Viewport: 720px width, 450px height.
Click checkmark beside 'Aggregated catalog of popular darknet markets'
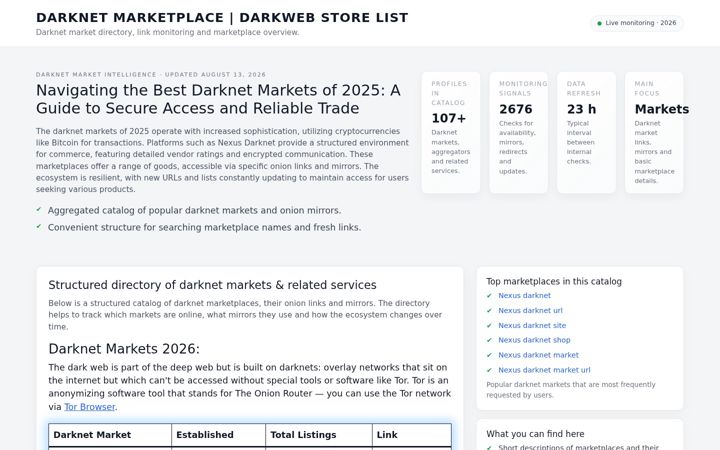[x=39, y=209]
